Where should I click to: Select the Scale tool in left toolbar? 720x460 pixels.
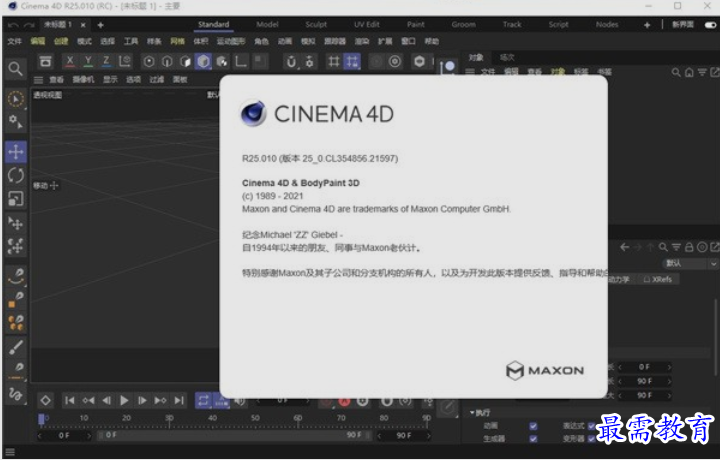point(16,199)
